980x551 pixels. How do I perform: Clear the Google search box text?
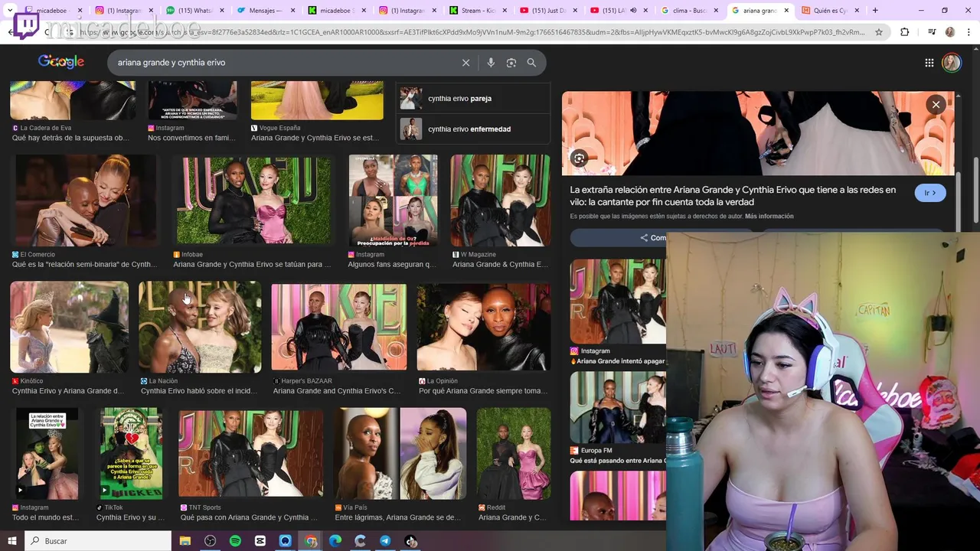pyautogui.click(x=465, y=63)
